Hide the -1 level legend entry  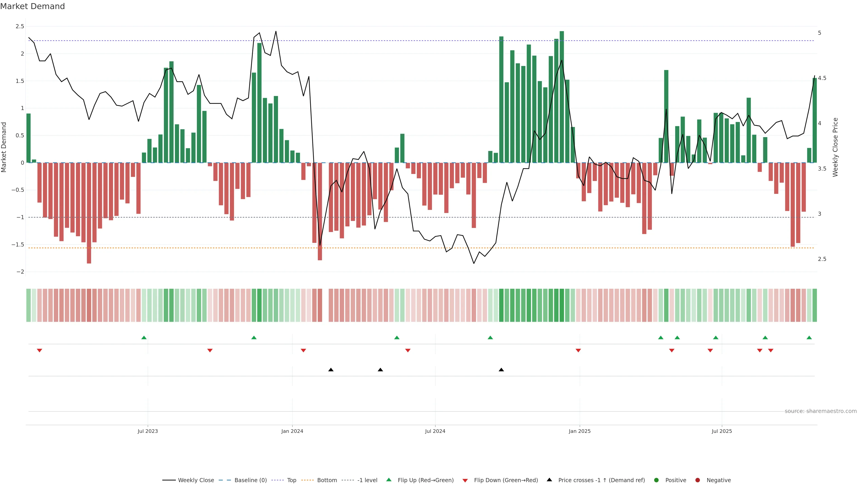point(367,480)
